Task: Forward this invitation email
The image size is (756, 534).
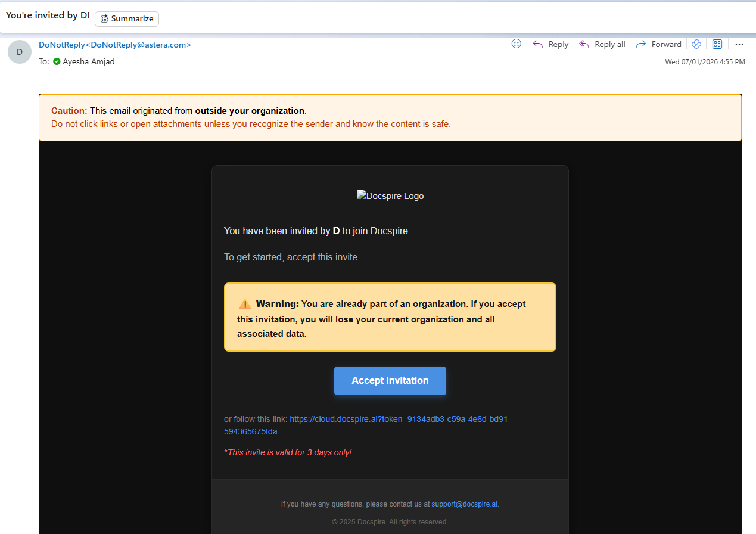Action: tap(658, 44)
